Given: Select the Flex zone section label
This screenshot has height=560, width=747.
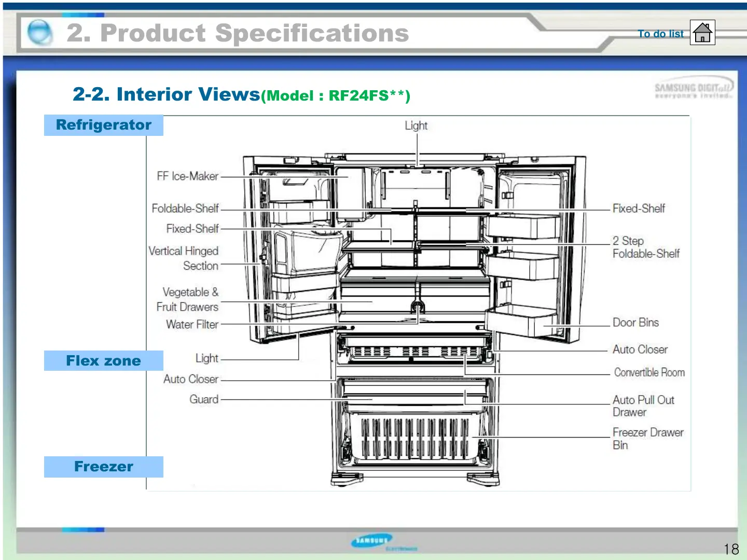Looking at the screenshot, I should 103,361.
